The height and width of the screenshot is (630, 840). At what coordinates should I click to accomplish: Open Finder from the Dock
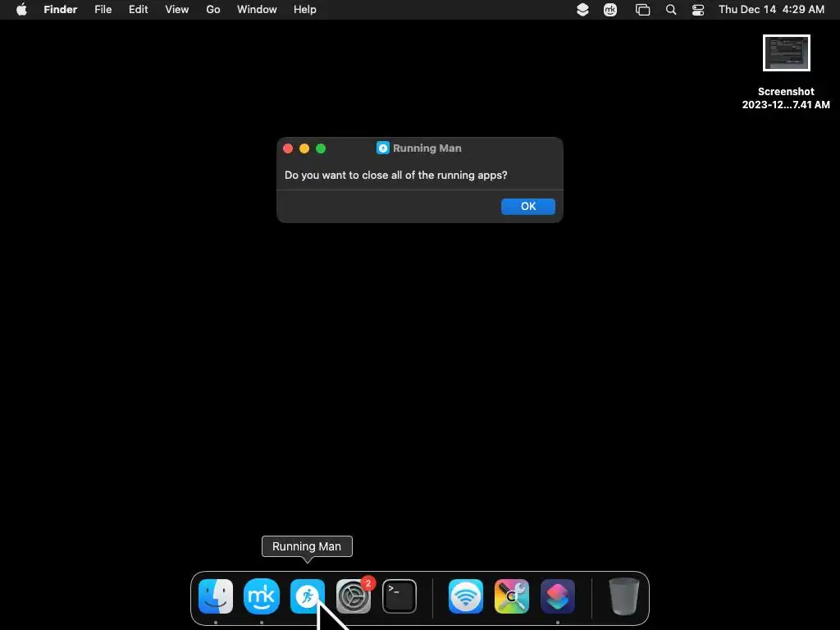click(x=216, y=596)
